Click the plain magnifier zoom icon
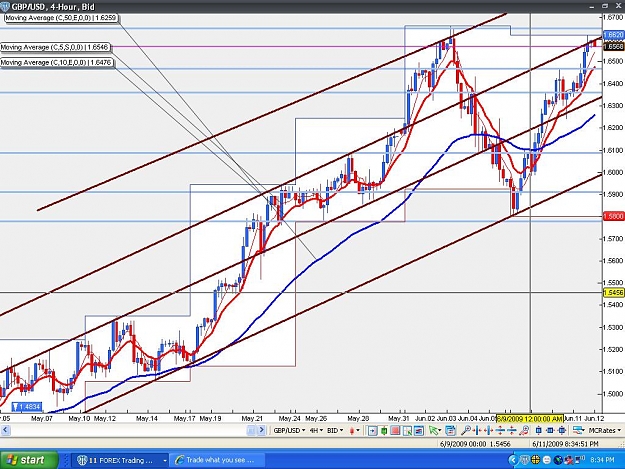This screenshot has height=469, width=625. (466, 430)
